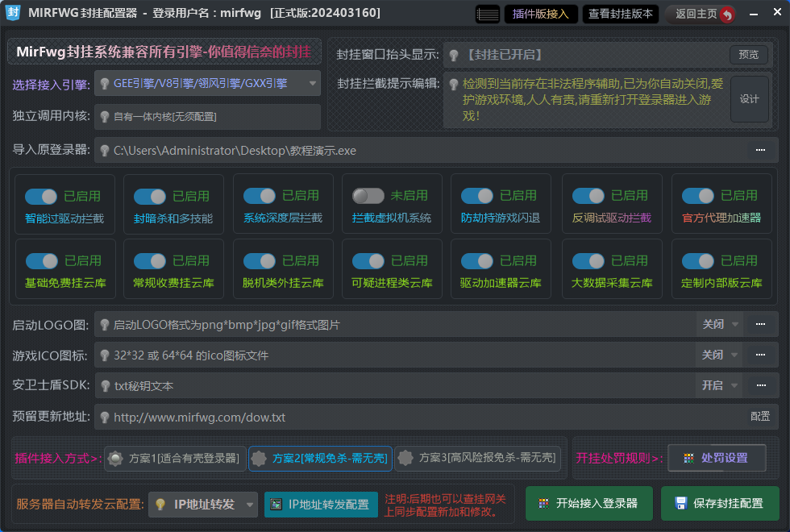Click the bulb icon in 独立调用内核 field
This screenshot has height=532, width=790.
click(104, 117)
